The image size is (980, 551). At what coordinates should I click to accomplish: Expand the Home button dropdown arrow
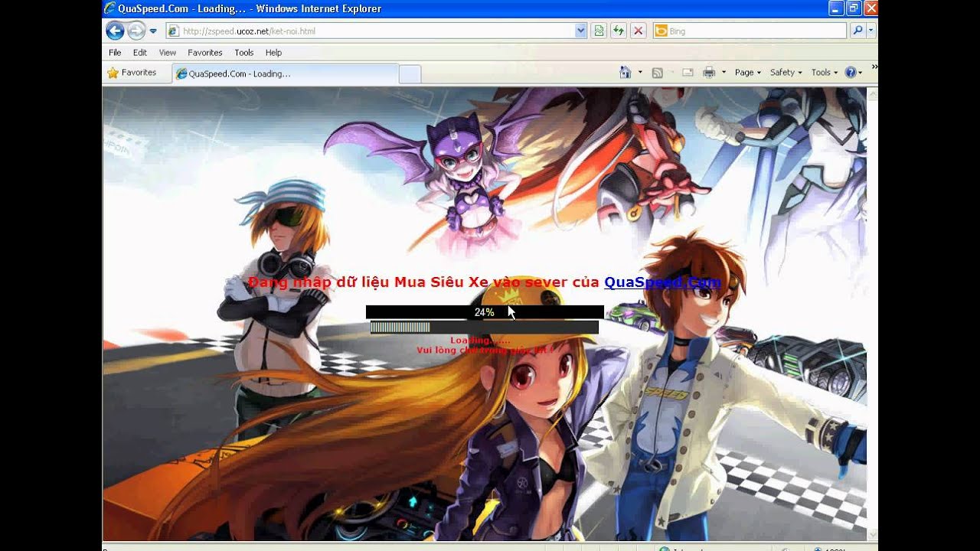click(640, 73)
